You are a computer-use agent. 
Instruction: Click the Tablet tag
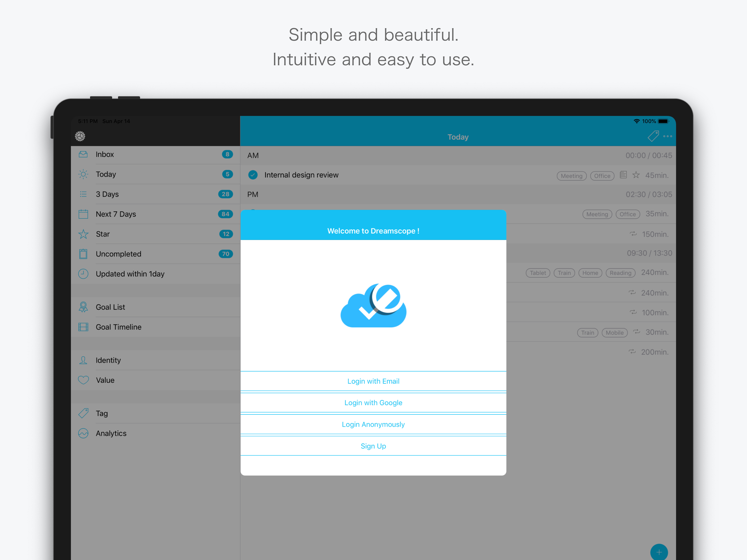538,273
